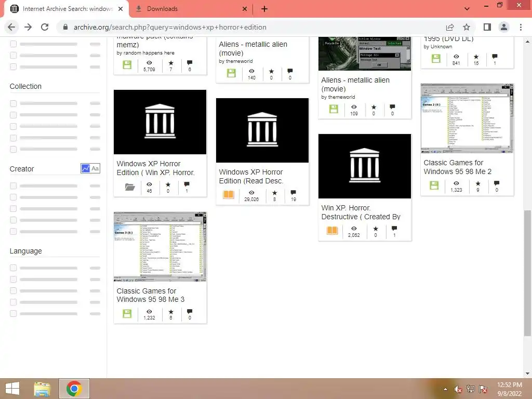
Task: Click Classic Games 2 screenshot thumbnail
Action: coord(467,118)
